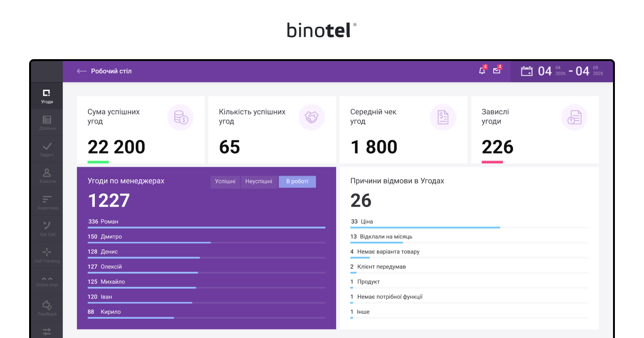Viewport: 644px width, 338px height.
Task: Click the receipt icon on Середній чек угод
Action: pyautogui.click(x=443, y=117)
